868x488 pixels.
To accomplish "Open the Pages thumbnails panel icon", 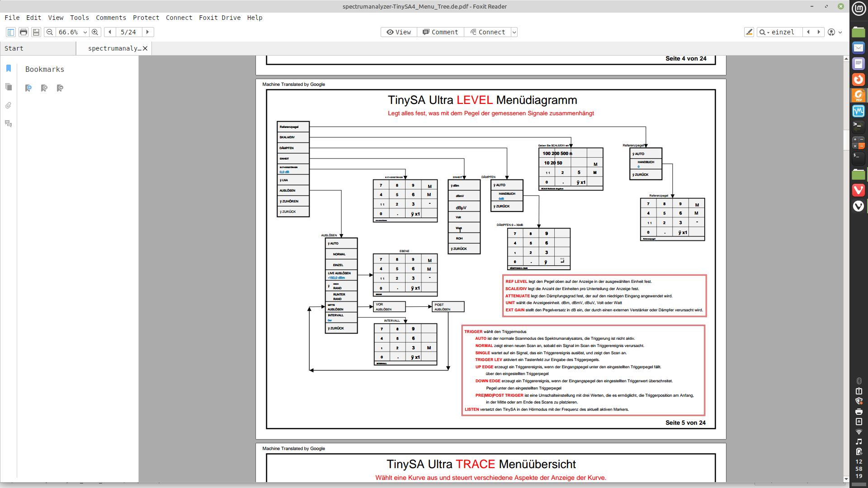I will coord(9,87).
